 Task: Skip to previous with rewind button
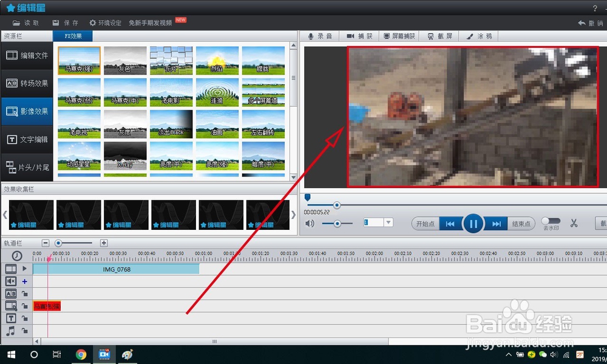pos(450,224)
